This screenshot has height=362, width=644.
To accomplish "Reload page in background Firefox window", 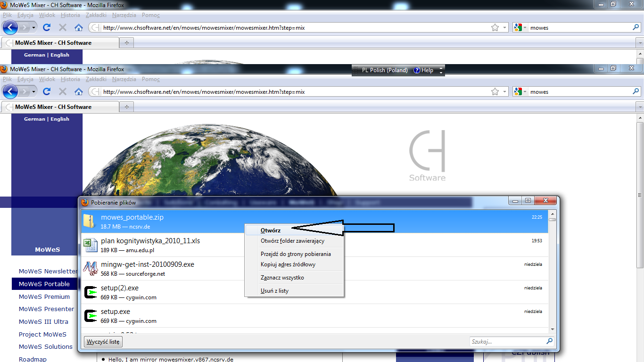I will pyautogui.click(x=47, y=27).
